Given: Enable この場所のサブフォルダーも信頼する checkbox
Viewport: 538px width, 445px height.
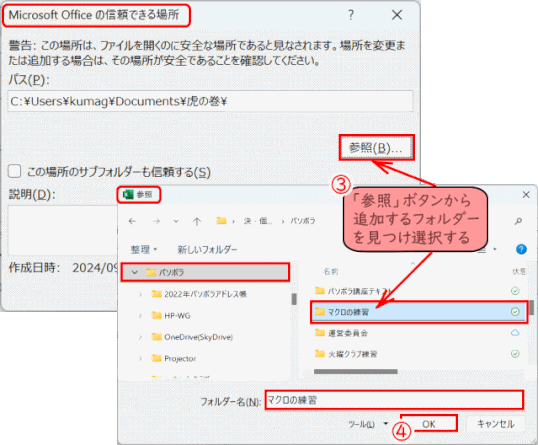Looking at the screenshot, I should [15, 171].
